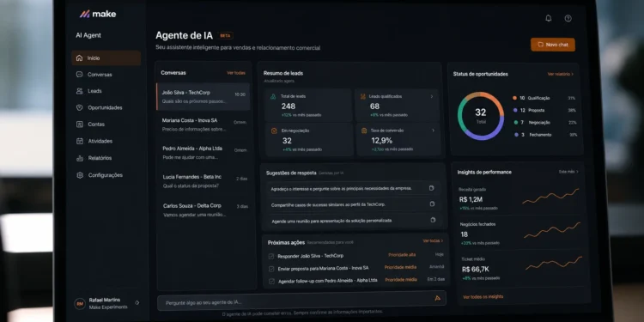Screen dimensions: 644x322
Task: Click the Taxa de conversão icon
Action: click(364, 131)
